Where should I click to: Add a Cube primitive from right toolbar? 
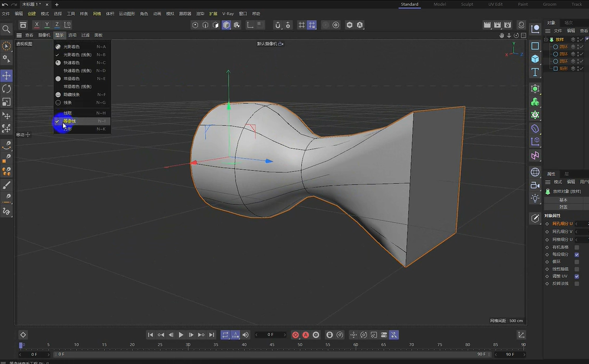[535, 59]
